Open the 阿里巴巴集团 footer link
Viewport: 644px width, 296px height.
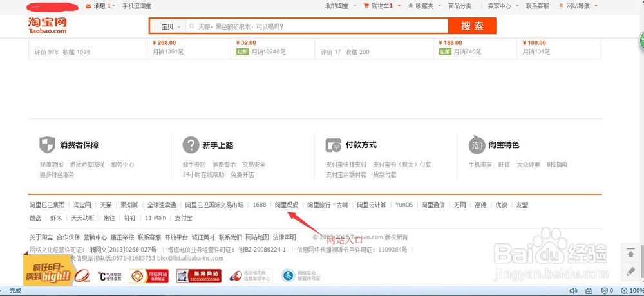pos(47,205)
